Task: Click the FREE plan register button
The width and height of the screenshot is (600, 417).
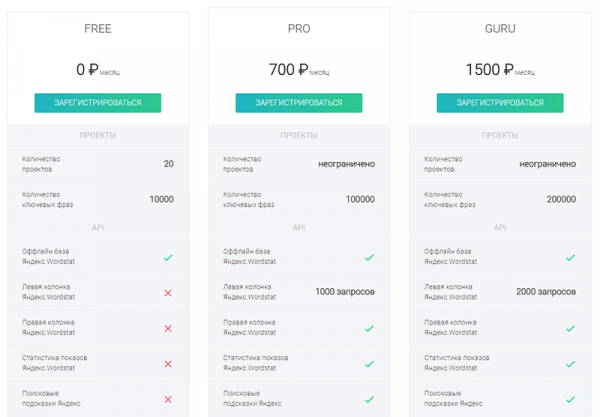Action: pyautogui.click(x=98, y=103)
